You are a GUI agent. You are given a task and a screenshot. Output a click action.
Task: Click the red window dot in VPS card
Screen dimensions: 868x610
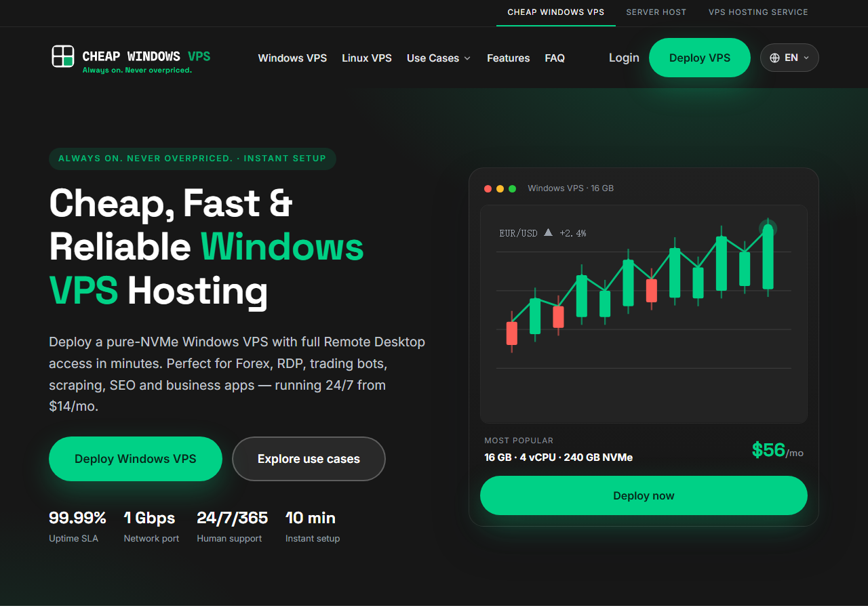[488, 188]
